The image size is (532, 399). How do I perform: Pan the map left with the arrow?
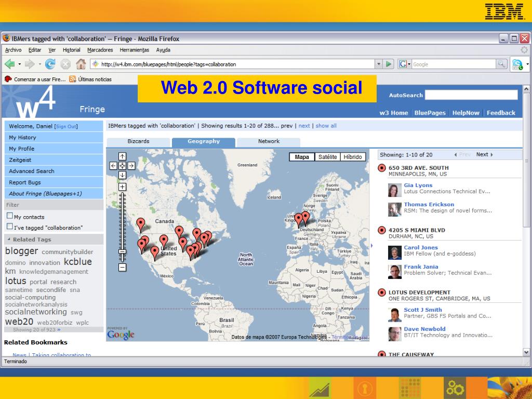point(113,166)
